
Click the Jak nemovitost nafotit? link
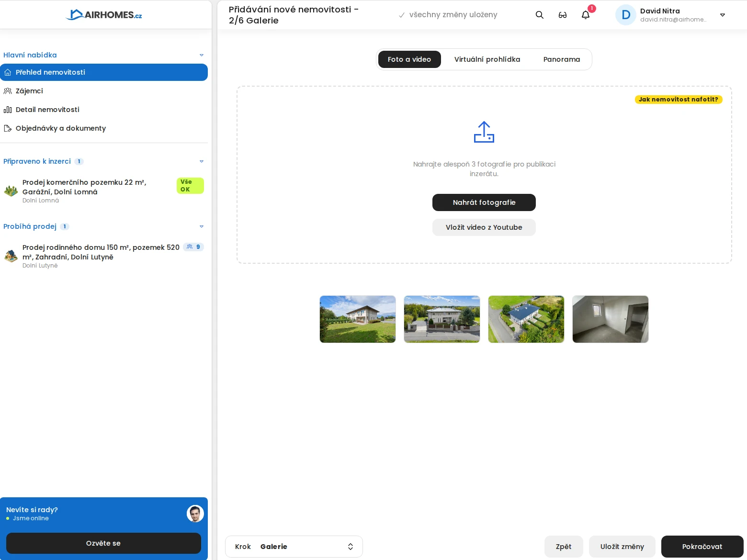click(678, 100)
